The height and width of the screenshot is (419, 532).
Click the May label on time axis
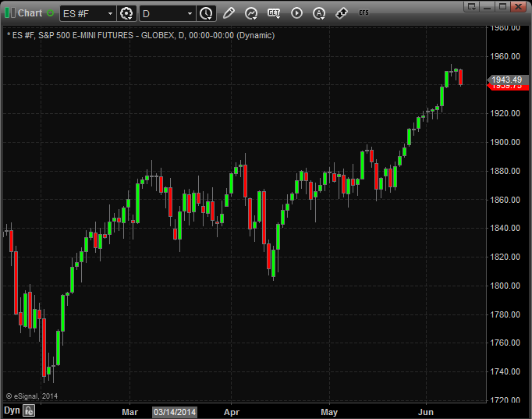(x=329, y=412)
